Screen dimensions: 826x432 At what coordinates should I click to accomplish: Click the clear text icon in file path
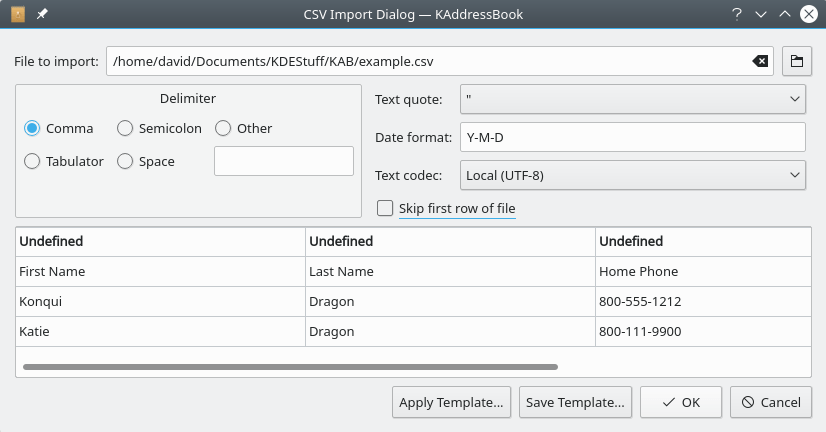pos(760,62)
